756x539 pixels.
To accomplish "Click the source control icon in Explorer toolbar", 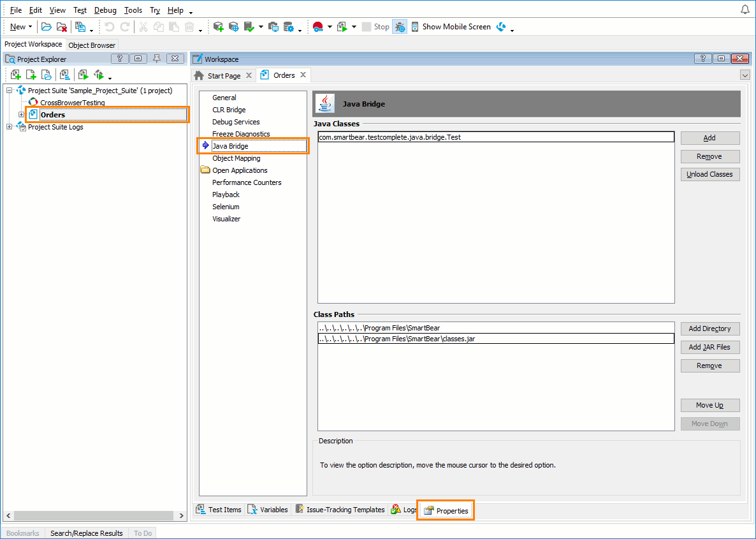I will tap(99, 75).
